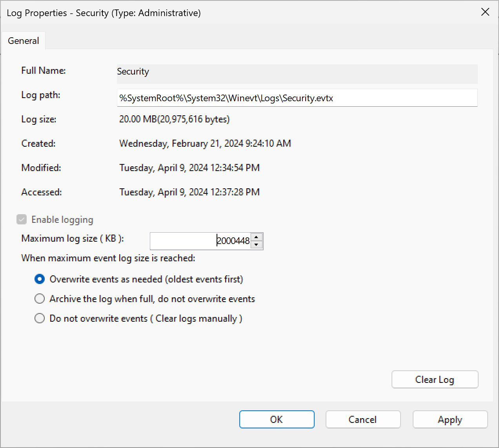Decrease maximum log size with down arrow
This screenshot has height=448, width=499.
[x=256, y=245]
